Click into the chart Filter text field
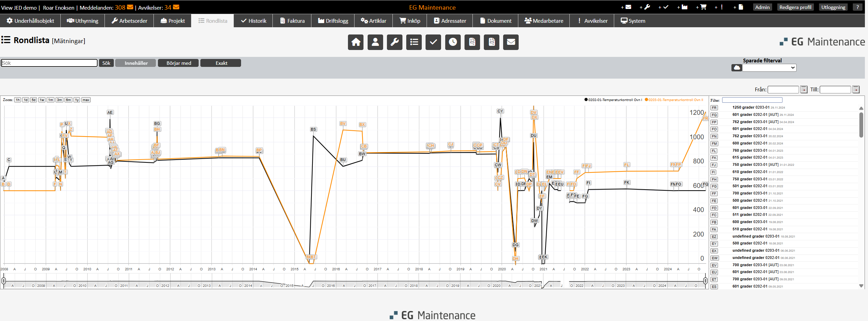Viewport: 868px width, 321px height. (x=752, y=100)
